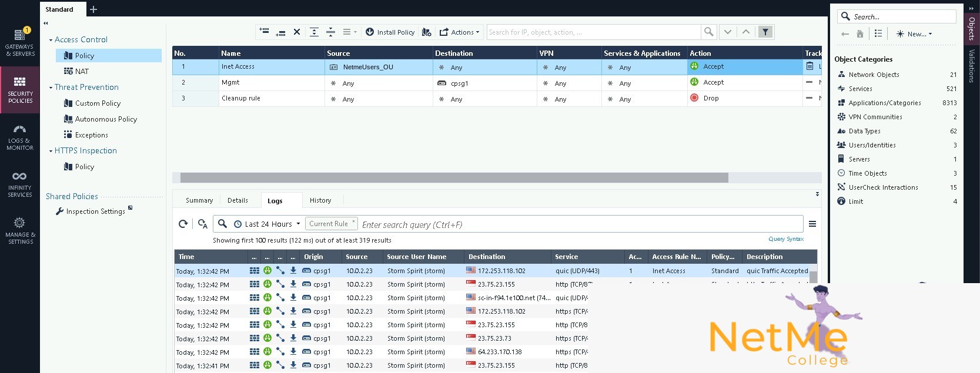Screen dimensions: 980x373
Task: Open the Last 24 Hours time dropdown
Action: pyautogui.click(x=267, y=224)
